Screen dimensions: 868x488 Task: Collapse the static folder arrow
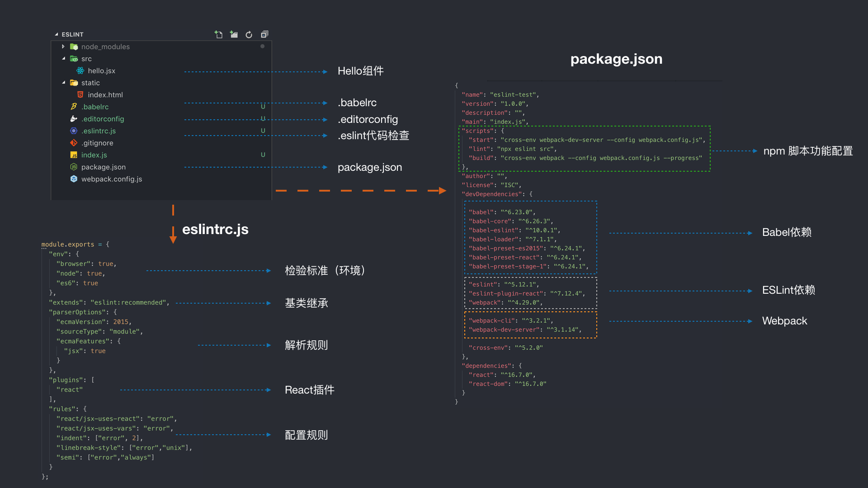pyautogui.click(x=63, y=83)
